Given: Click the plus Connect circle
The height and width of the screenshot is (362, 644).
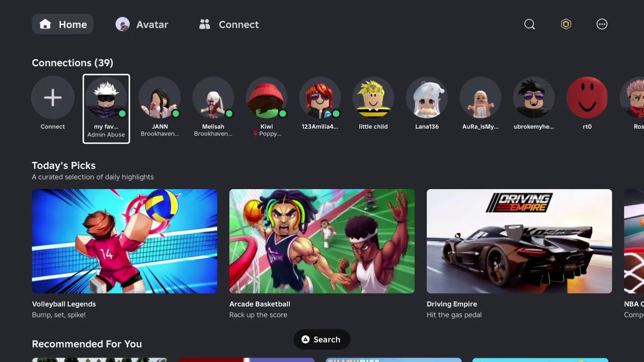Looking at the screenshot, I should pyautogui.click(x=53, y=98).
